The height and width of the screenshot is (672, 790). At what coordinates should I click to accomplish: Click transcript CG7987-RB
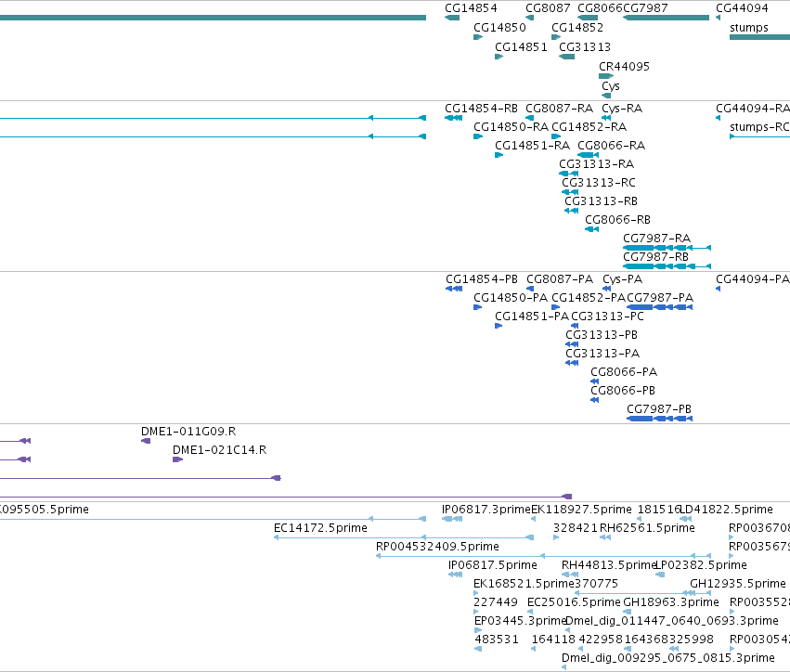coord(667,266)
